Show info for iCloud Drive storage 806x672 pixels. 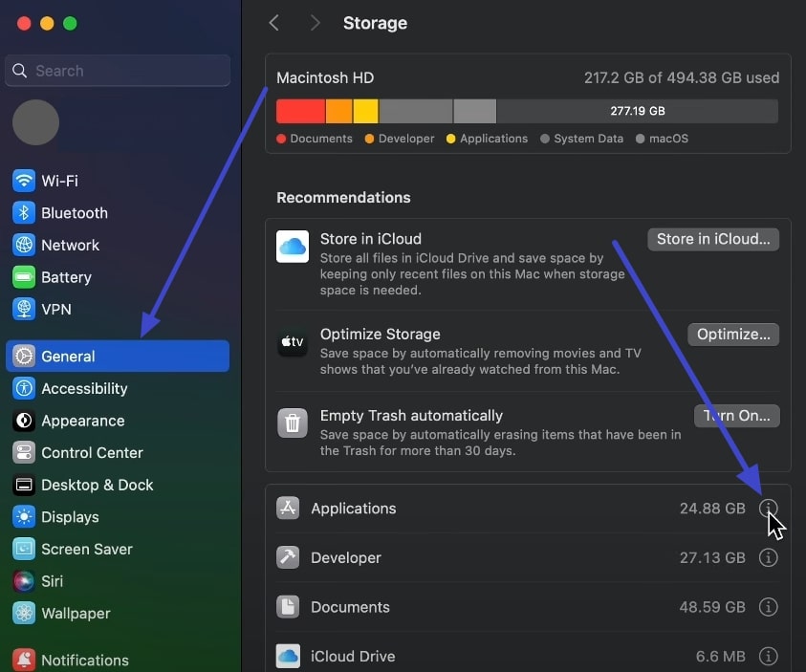[768, 656]
